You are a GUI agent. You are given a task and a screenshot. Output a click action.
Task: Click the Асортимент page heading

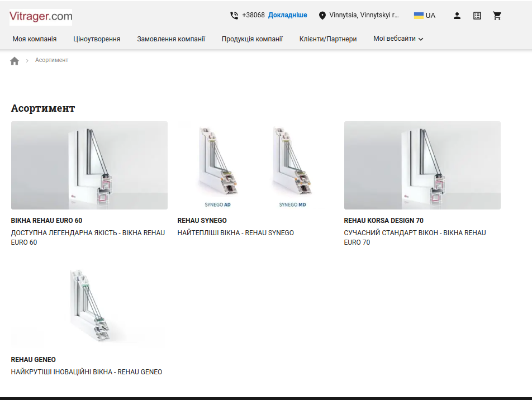[x=42, y=108]
